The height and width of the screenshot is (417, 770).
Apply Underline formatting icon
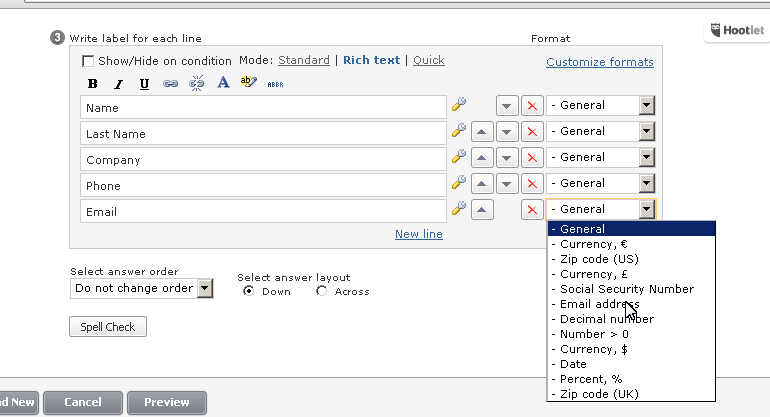tap(144, 84)
